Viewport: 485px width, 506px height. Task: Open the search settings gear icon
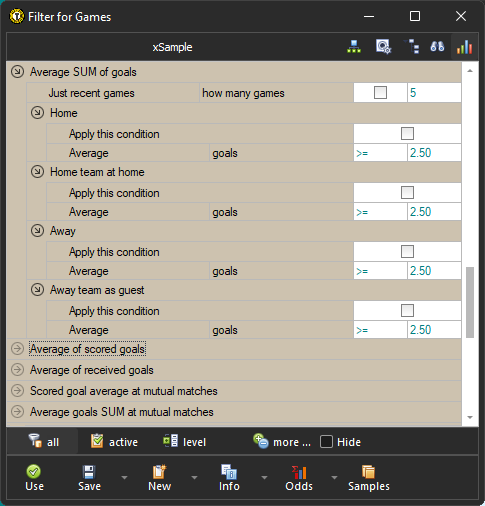[383, 47]
